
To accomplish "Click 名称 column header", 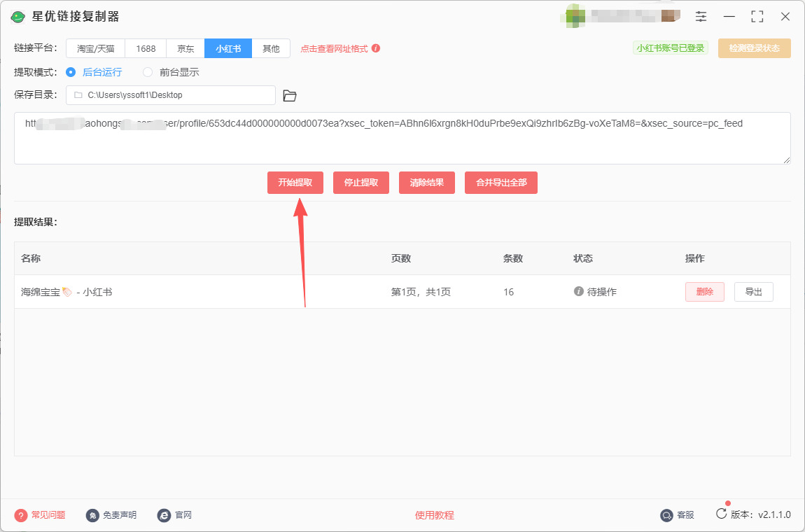I will point(31,258).
